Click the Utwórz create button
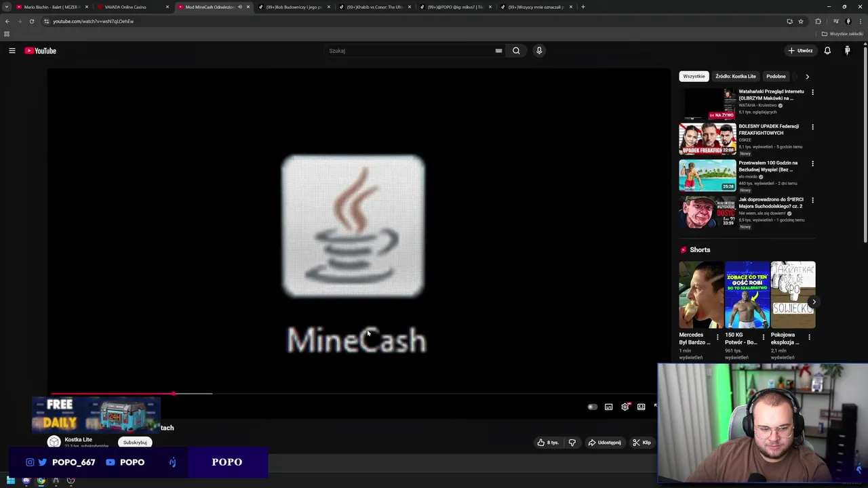This screenshot has width=868, height=488. [x=800, y=51]
